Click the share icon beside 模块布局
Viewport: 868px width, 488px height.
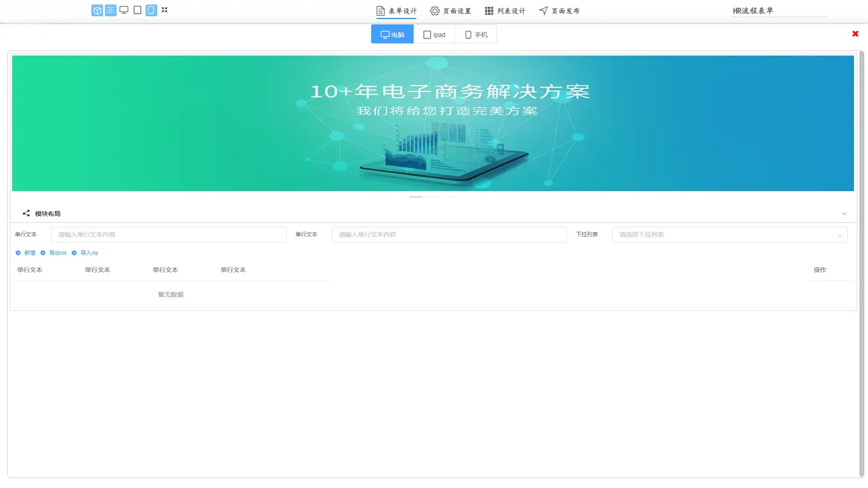point(26,213)
